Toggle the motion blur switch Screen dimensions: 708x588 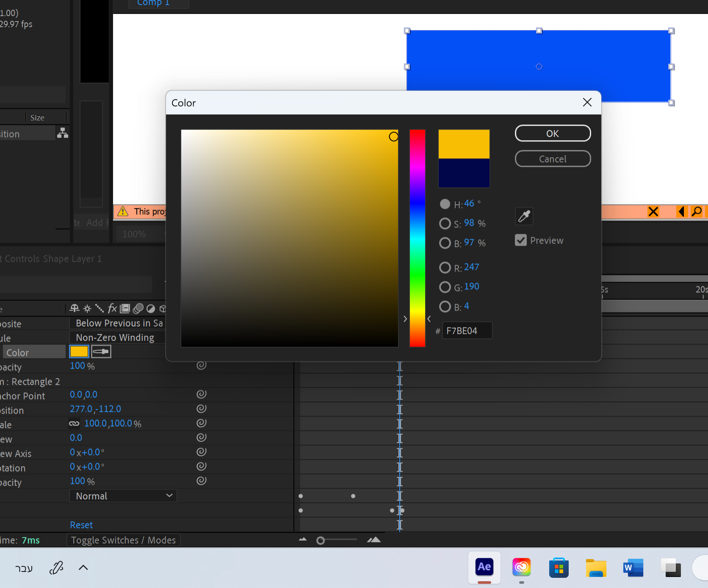coord(138,308)
